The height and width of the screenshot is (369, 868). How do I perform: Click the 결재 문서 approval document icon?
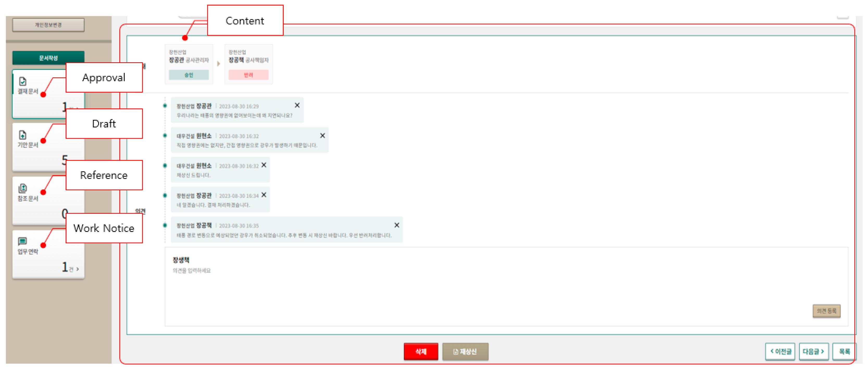pyautogui.click(x=23, y=81)
